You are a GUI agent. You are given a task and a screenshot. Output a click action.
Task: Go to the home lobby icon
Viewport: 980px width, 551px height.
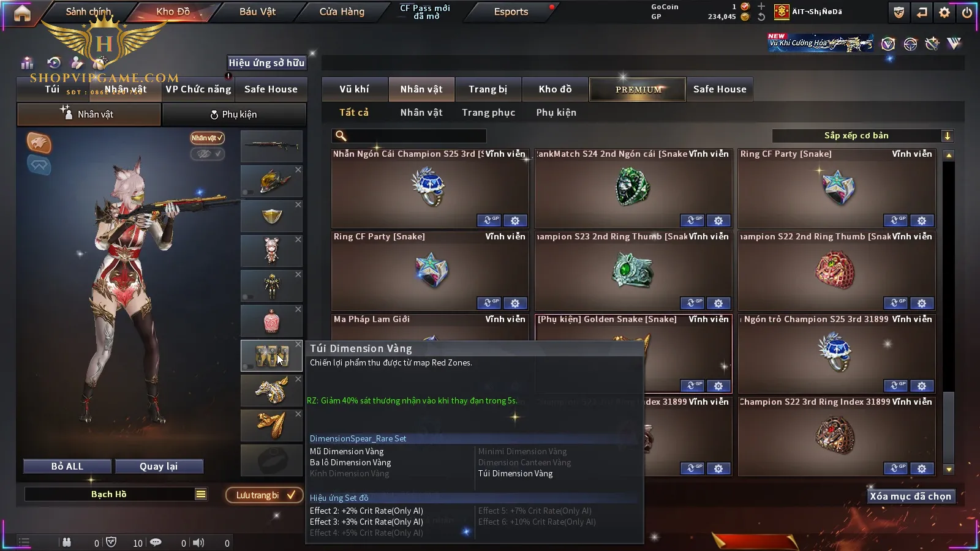(x=22, y=13)
